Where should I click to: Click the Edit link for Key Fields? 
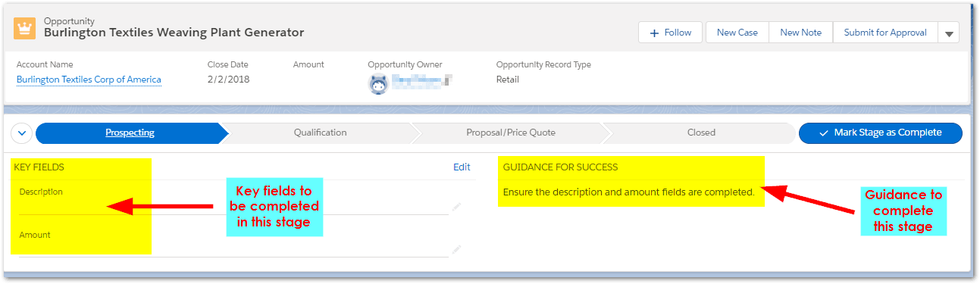pos(462,167)
